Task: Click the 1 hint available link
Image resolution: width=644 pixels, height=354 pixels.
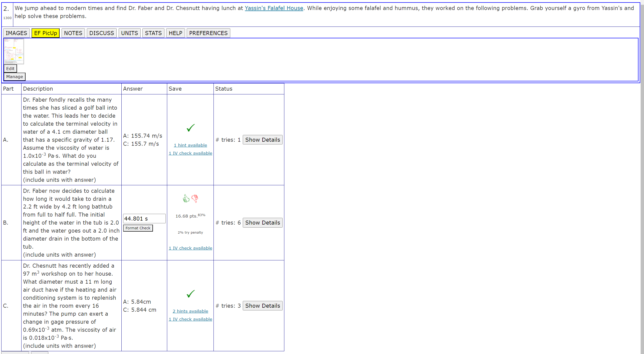Action: point(190,145)
